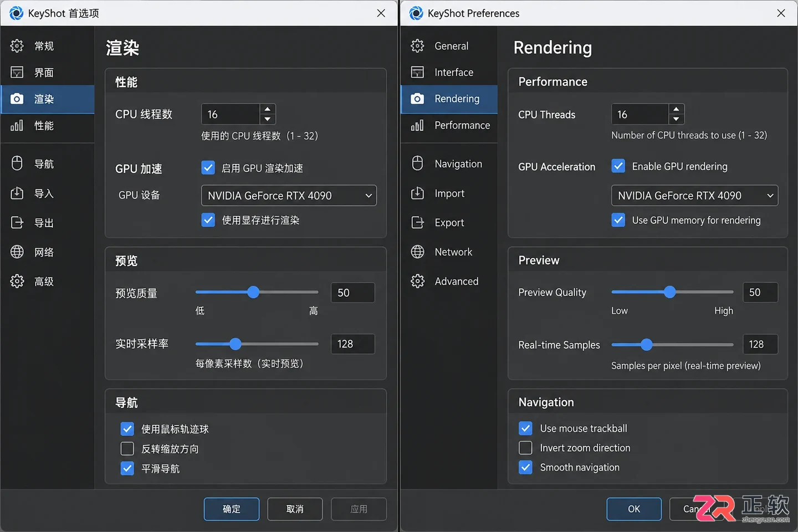Viewport: 798px width, 532px height.
Task: Uncheck the 启用 GPU 渲染加速 checkbox
Action: pos(208,168)
